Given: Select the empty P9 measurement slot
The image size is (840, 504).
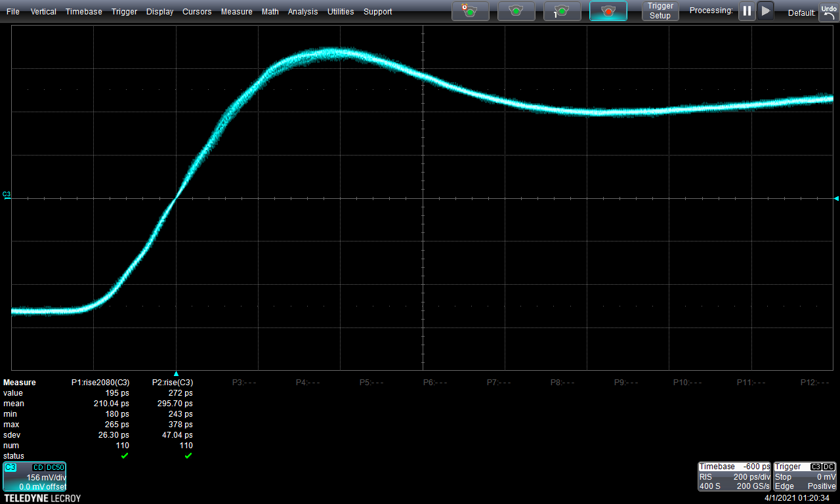Looking at the screenshot, I should pos(626,383).
